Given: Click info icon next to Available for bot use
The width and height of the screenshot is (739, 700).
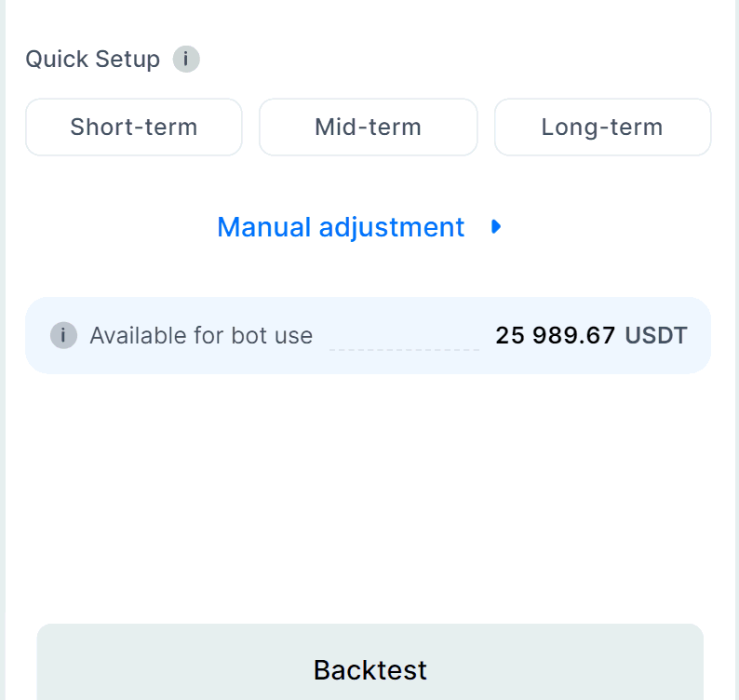Looking at the screenshot, I should 63,335.
